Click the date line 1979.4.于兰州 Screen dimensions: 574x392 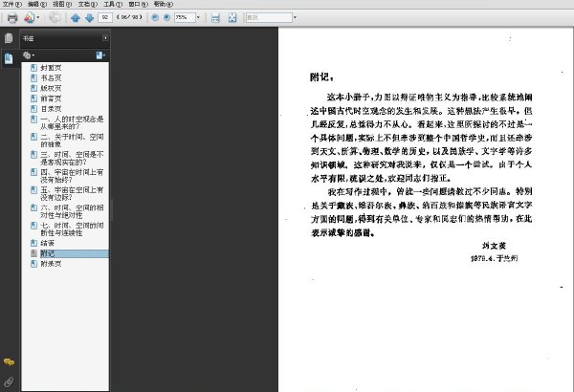coord(494,258)
